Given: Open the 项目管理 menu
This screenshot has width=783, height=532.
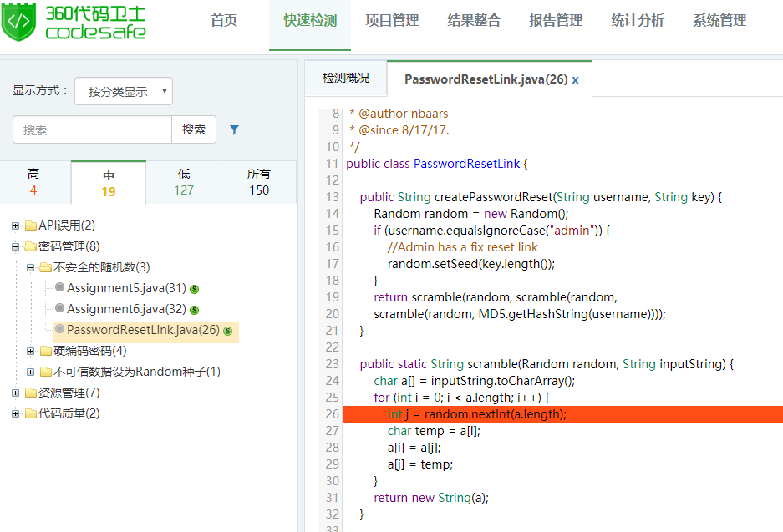Looking at the screenshot, I should point(392,21).
